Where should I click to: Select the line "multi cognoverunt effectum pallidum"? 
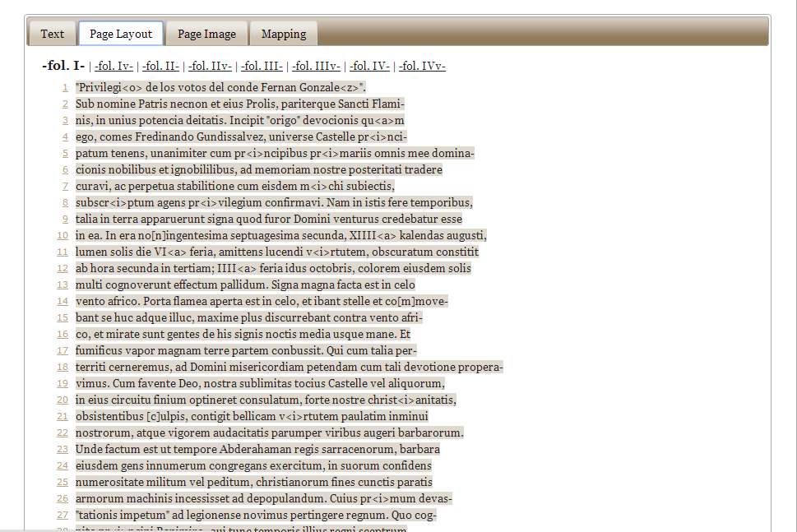(x=245, y=285)
